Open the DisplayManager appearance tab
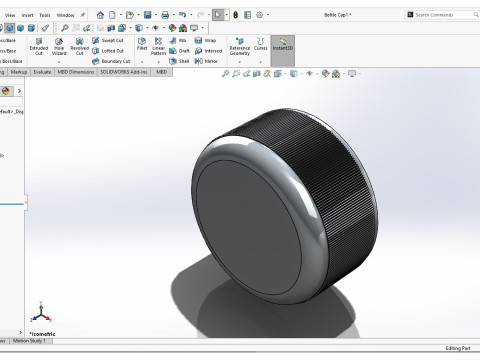The image size is (480, 360). (6, 91)
